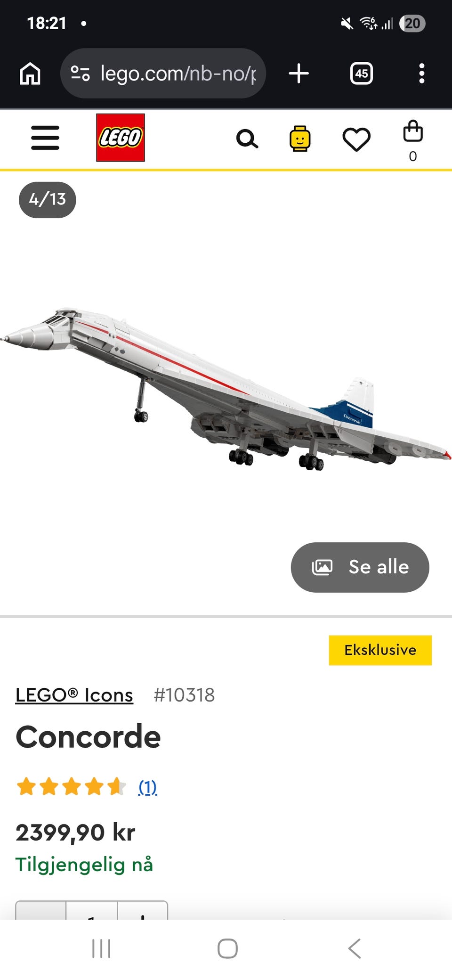The image size is (452, 980).
Task: Open the heart wishlist icon
Action: (356, 139)
